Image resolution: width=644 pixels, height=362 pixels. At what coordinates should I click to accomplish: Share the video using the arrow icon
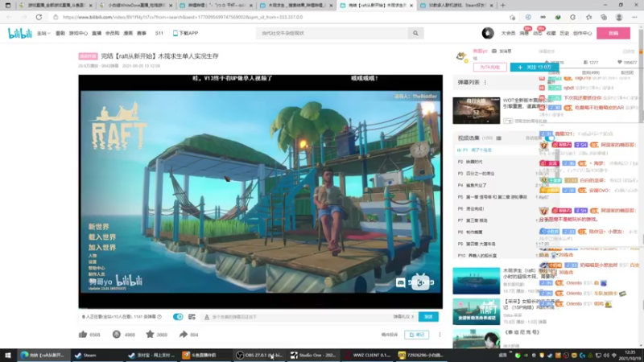click(184, 335)
